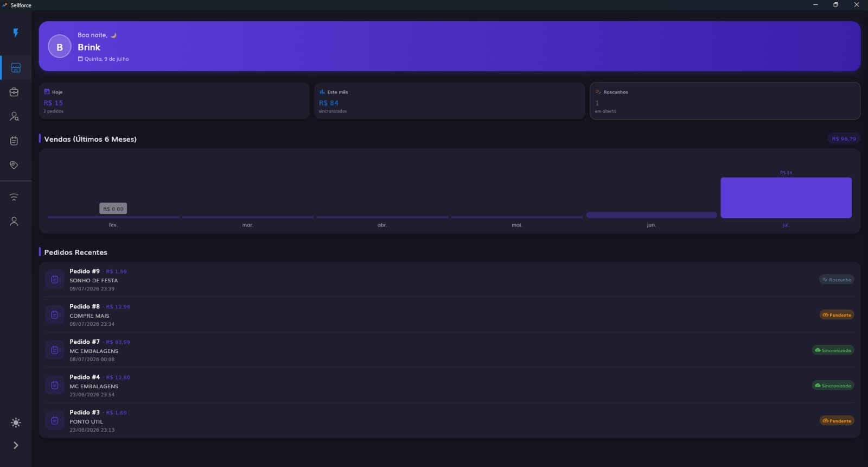Open the price tag icon in sidebar
The width and height of the screenshot is (868, 467).
pyautogui.click(x=14, y=165)
